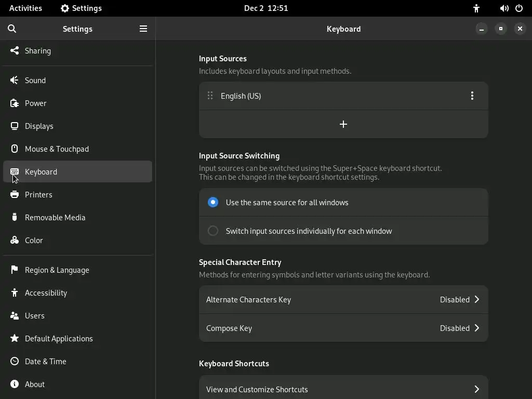Click the search icon in Settings header

(x=12, y=29)
